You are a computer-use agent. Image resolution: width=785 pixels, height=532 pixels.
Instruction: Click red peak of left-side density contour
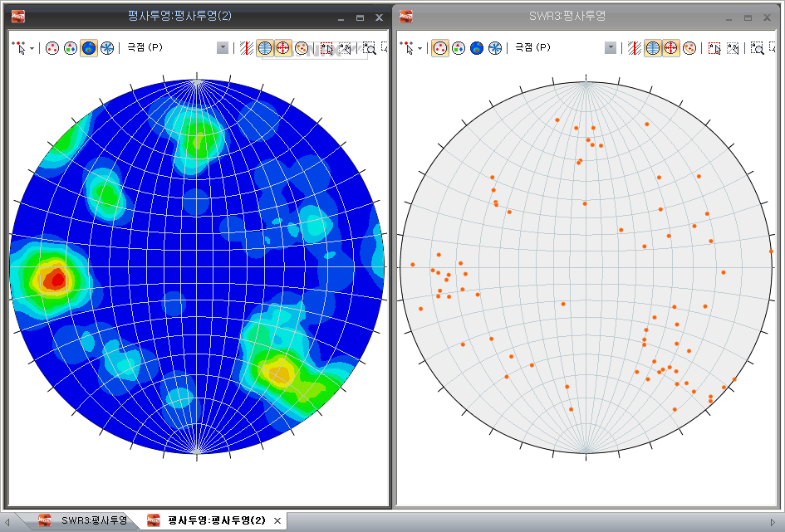pos(56,279)
